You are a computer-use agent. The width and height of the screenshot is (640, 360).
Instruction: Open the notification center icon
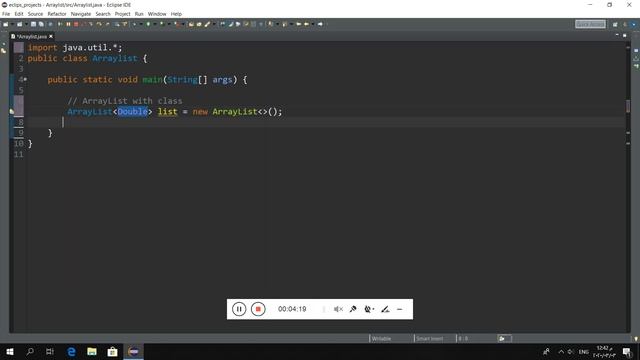627,351
